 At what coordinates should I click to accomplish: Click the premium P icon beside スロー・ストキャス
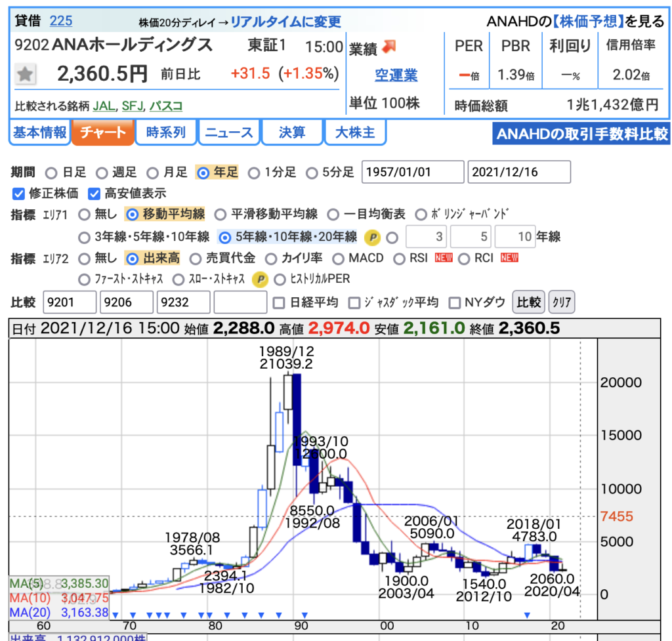(260, 279)
